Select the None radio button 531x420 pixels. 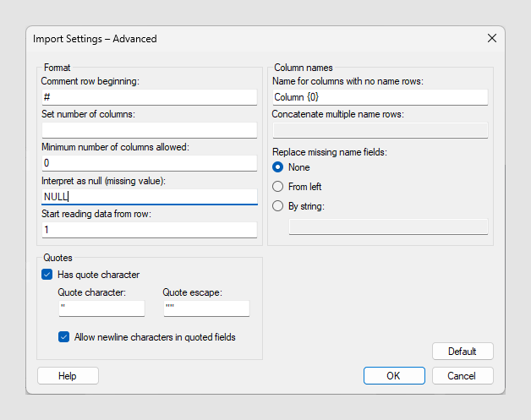tap(277, 167)
